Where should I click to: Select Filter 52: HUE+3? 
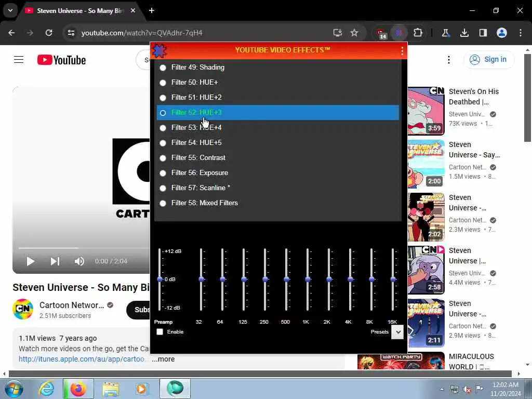[x=278, y=113]
